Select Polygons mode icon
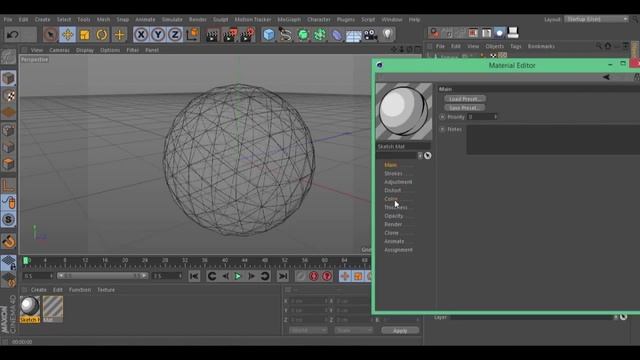Image resolution: width=640 pixels, height=360 pixels. 8,164
